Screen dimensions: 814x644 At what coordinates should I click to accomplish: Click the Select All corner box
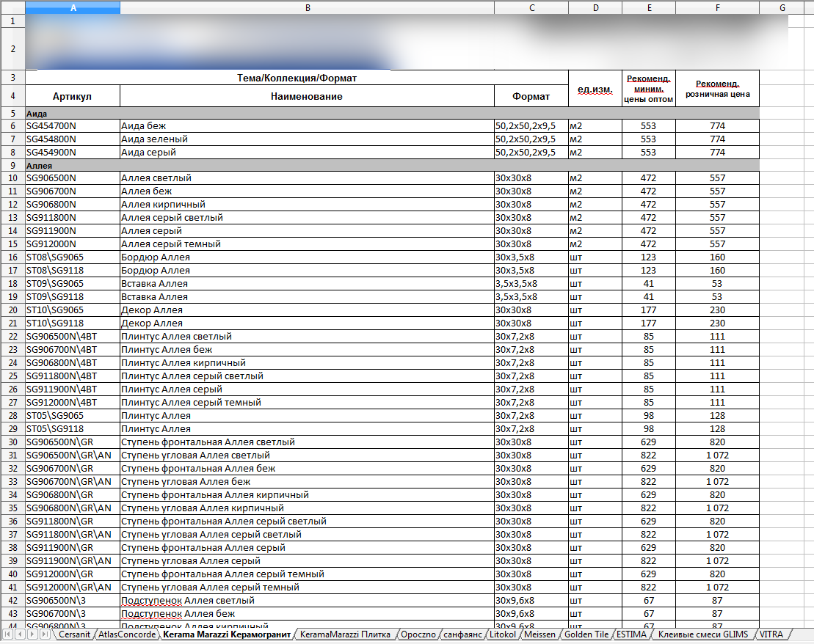pos(12,7)
